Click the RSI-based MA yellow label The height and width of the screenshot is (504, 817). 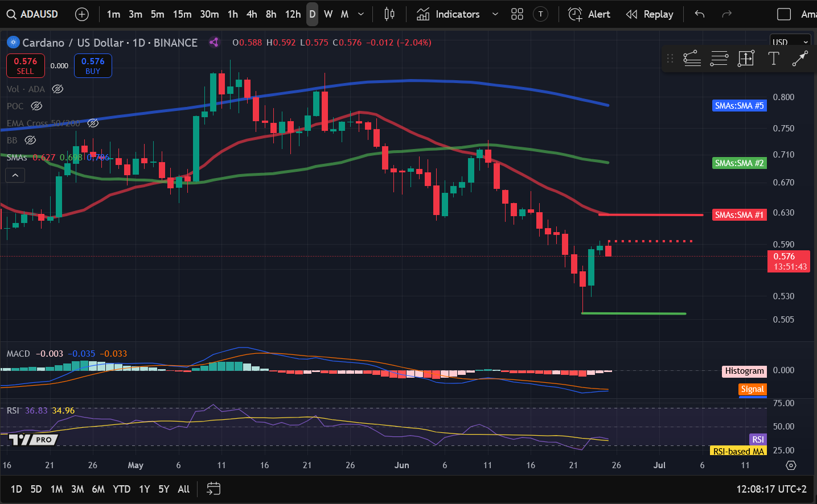738,451
